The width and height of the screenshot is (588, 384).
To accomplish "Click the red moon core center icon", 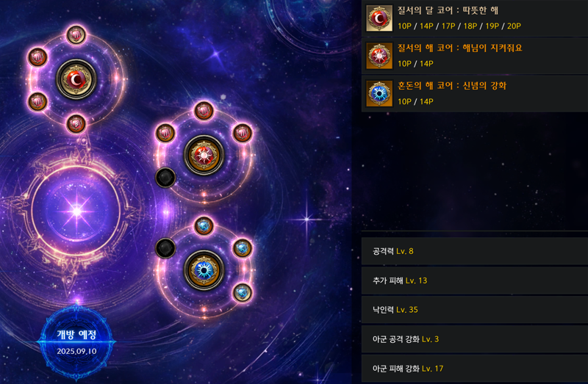I will [76, 79].
